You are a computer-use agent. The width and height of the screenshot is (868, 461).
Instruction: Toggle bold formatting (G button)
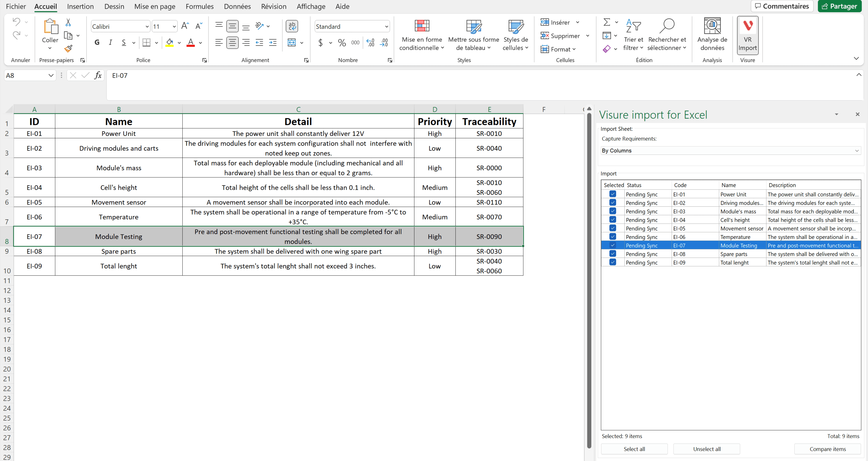click(97, 42)
